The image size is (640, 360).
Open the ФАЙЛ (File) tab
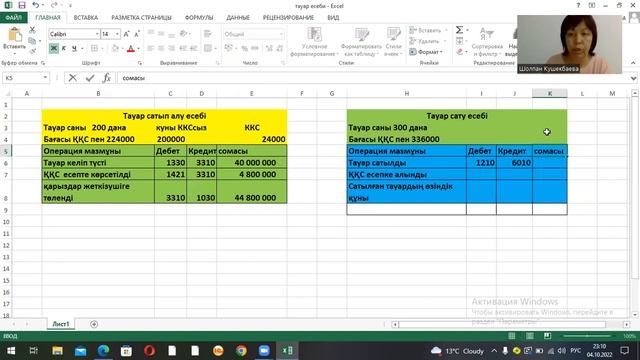coord(13,18)
